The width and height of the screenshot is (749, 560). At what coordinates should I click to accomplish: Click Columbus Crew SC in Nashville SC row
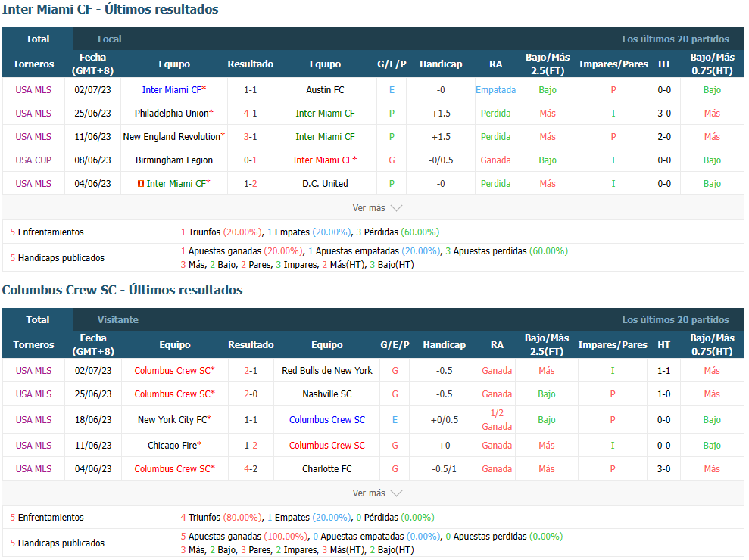point(174,394)
